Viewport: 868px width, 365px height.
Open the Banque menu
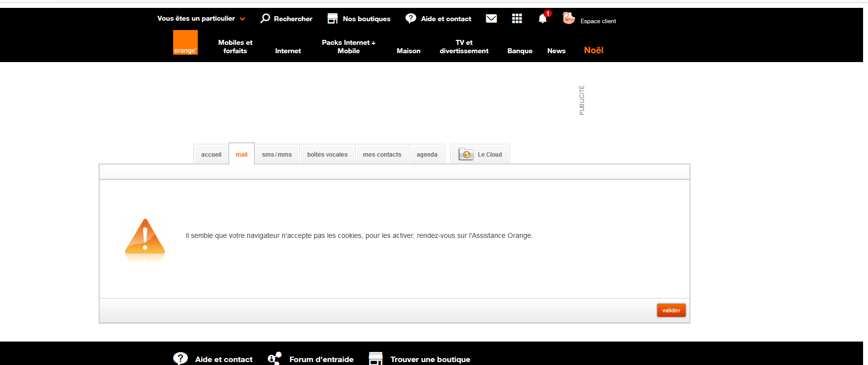(x=520, y=51)
